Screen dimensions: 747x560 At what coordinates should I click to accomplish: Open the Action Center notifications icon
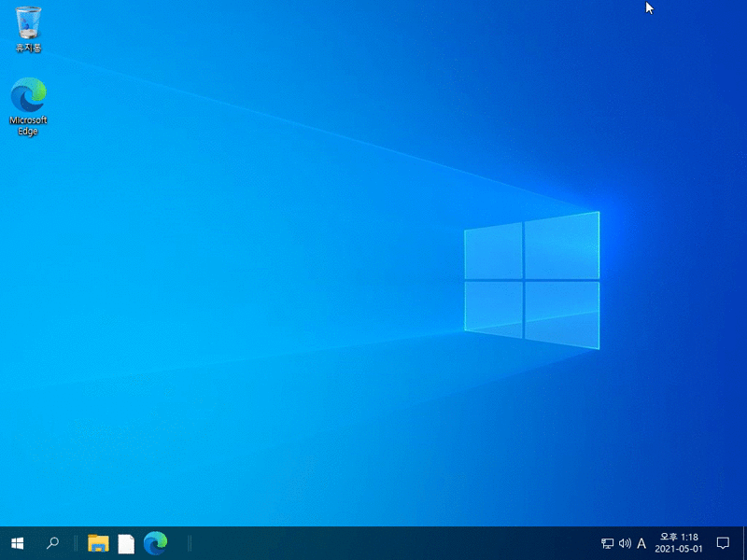(x=723, y=543)
